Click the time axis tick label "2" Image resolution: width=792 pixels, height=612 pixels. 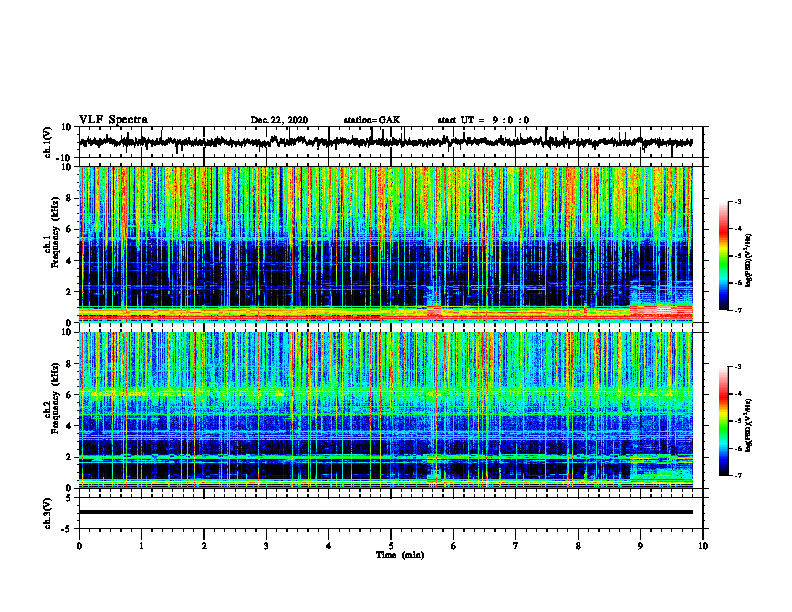(204, 546)
